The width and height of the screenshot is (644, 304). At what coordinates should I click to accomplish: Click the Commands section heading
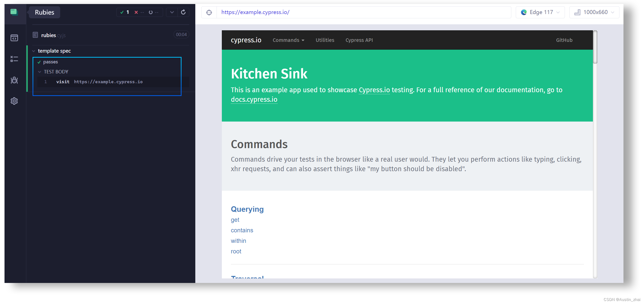tap(259, 144)
